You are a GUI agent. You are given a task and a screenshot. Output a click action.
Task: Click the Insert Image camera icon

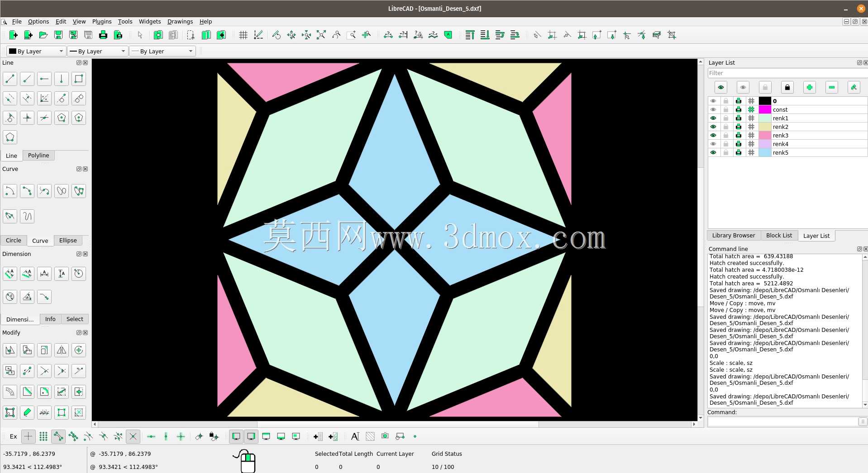point(385,436)
